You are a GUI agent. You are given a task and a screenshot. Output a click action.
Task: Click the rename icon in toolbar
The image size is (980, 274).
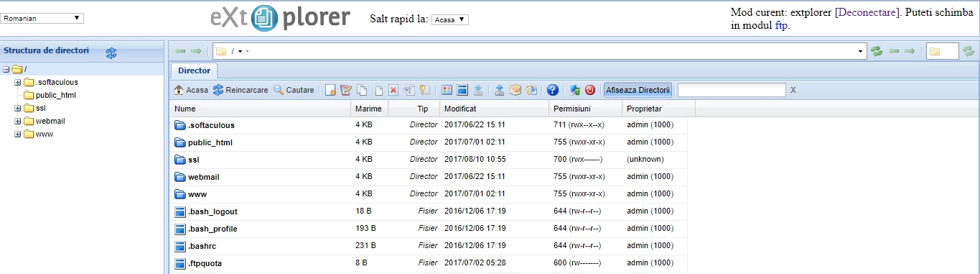point(409,90)
